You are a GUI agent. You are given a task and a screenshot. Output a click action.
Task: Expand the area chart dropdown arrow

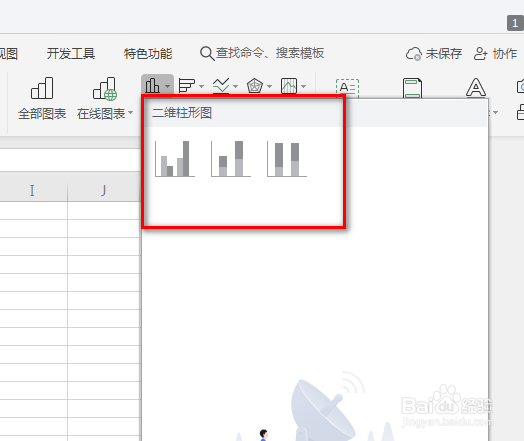pos(303,86)
